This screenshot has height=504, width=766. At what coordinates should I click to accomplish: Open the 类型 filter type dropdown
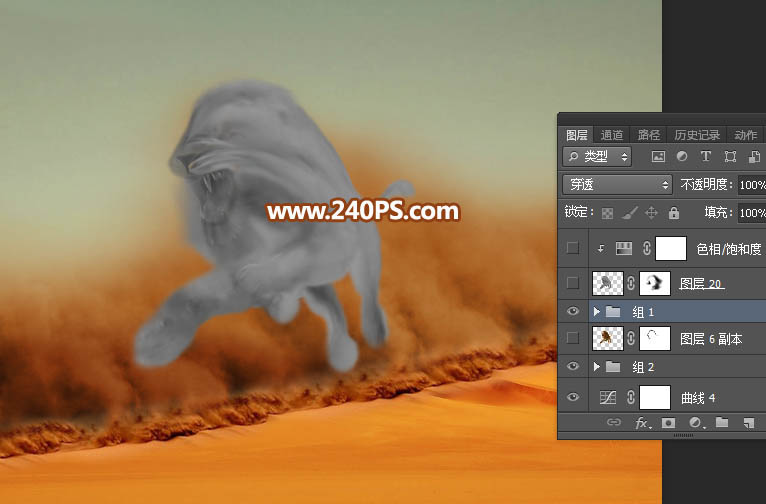click(597, 156)
